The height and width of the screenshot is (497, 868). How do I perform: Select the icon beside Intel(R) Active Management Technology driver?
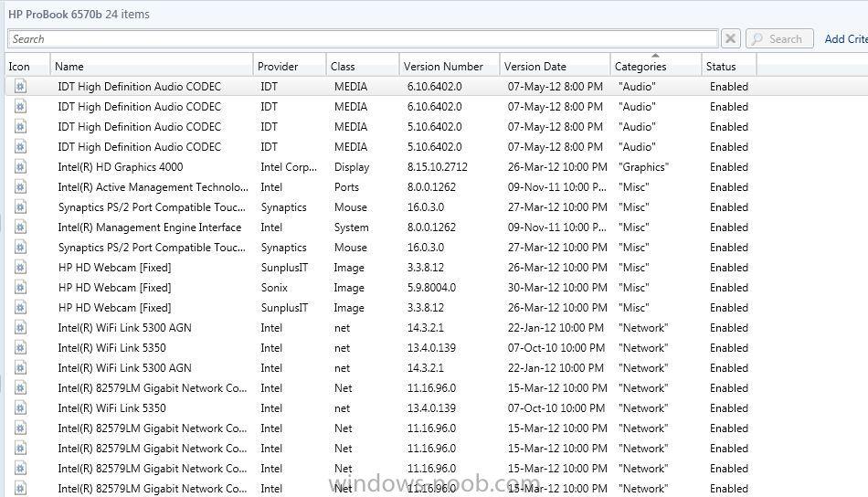tap(20, 187)
